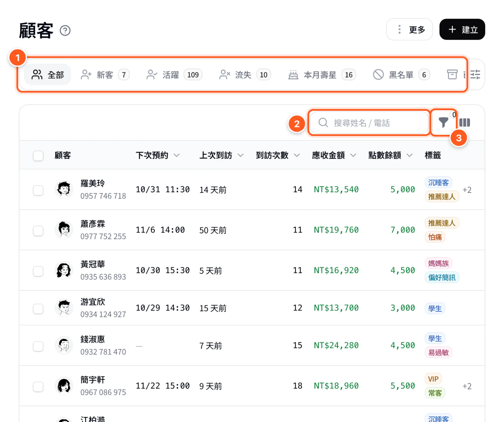
Task: Click amount NT$24,280
Action: 336,346
